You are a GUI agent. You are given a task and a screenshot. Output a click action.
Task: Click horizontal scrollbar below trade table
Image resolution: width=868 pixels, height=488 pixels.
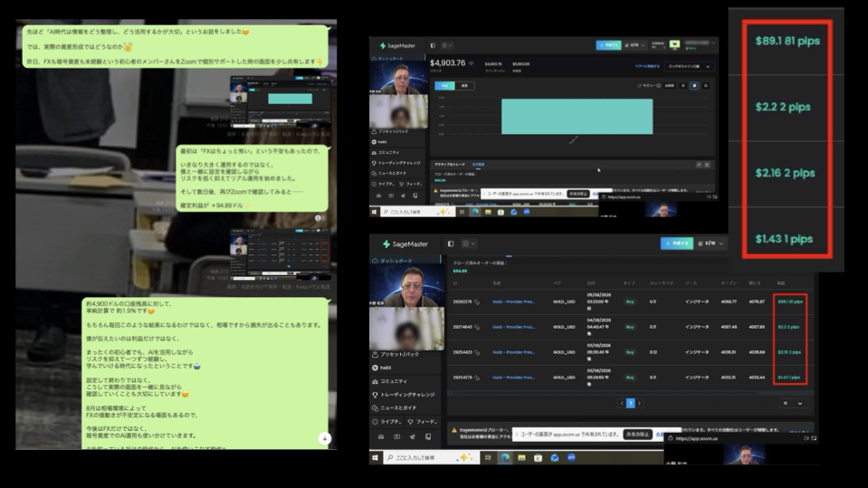coord(631,393)
